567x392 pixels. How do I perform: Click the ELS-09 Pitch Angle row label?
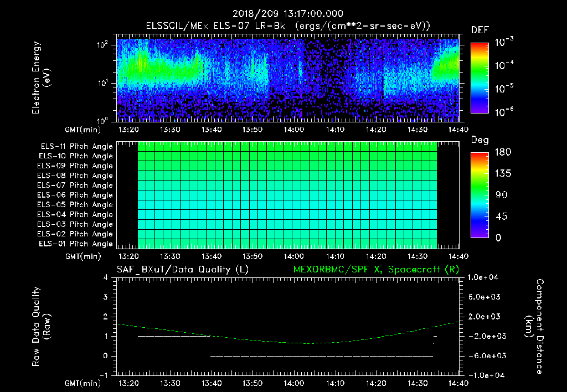(x=75, y=166)
